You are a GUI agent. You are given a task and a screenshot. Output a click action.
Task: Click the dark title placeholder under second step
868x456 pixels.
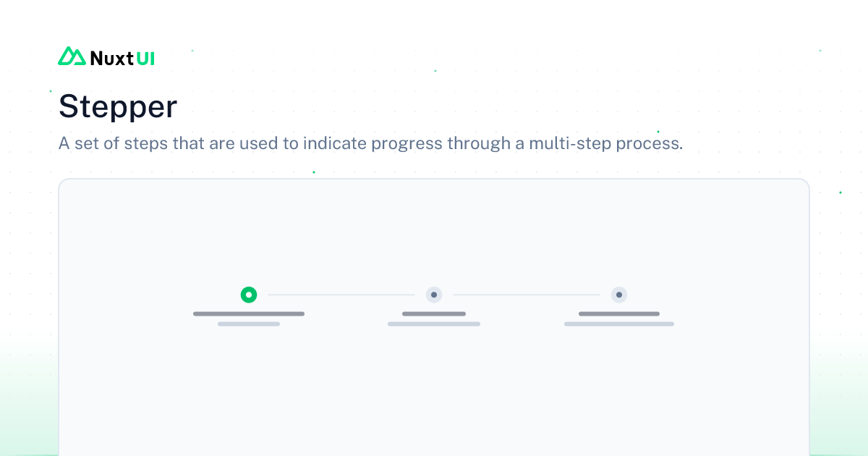click(434, 314)
